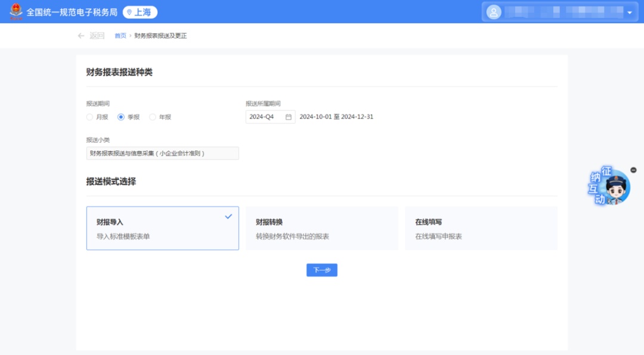Open the 报送小类 selection box
Image resolution: width=644 pixels, height=355 pixels.
point(162,153)
